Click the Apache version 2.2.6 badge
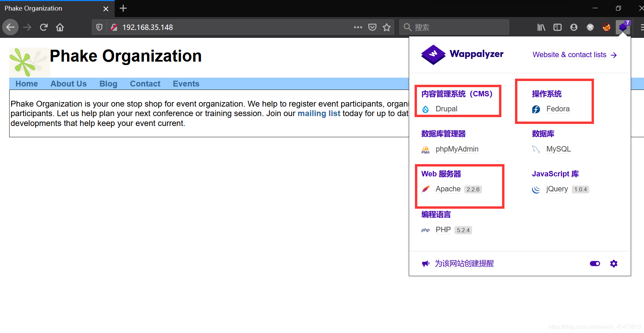This screenshot has height=333, width=644. 473,189
